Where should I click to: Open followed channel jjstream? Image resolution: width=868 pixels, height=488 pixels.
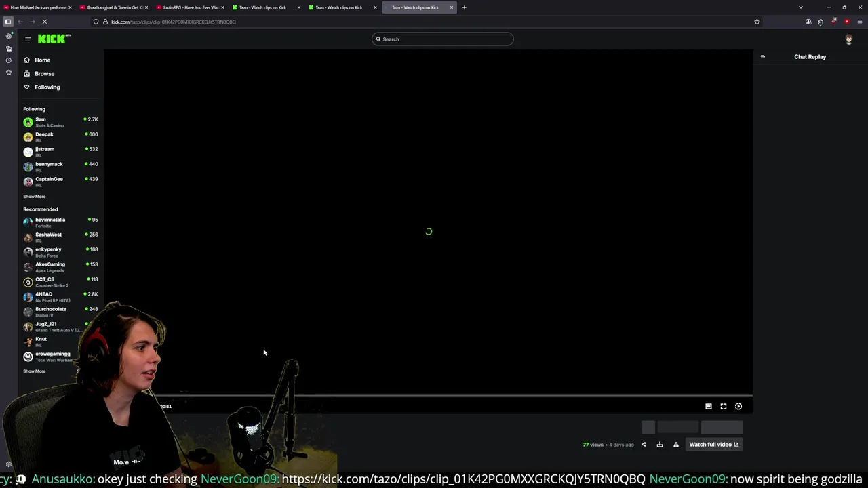pyautogui.click(x=60, y=152)
